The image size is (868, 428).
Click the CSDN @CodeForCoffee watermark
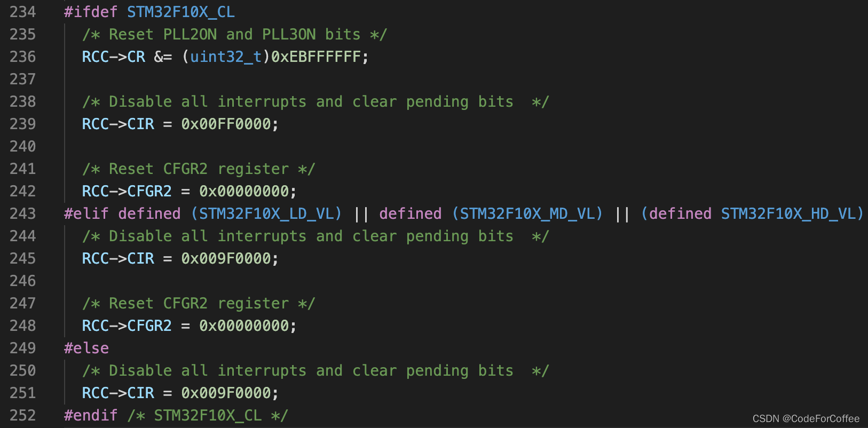(806, 419)
